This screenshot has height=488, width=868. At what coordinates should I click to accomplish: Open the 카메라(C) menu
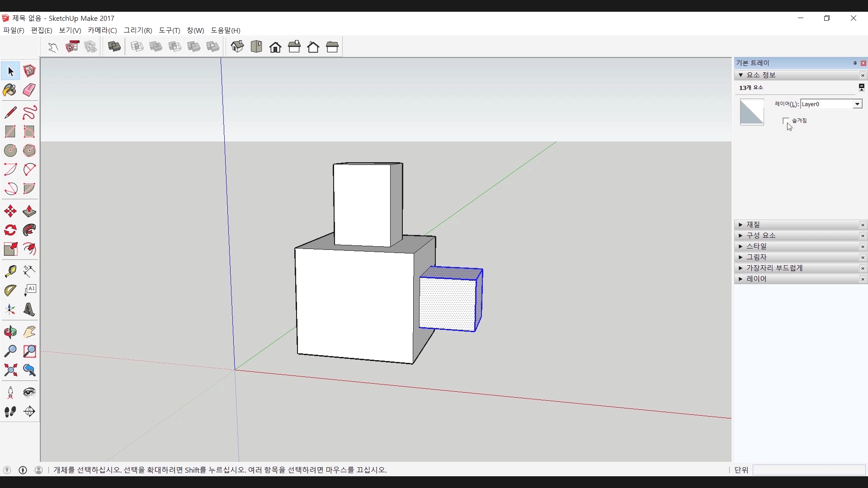(102, 30)
